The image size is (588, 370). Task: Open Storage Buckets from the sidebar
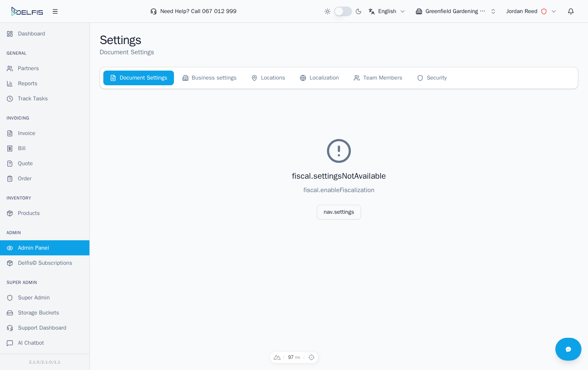tap(38, 313)
